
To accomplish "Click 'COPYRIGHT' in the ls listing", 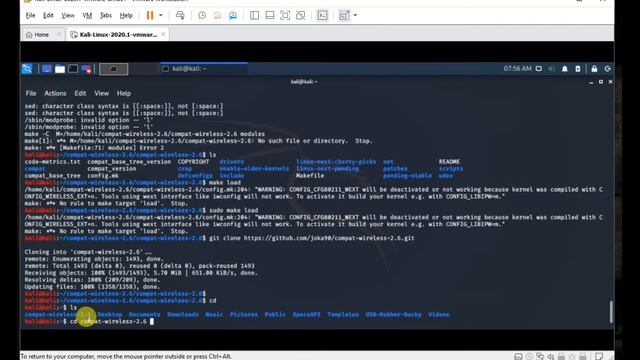I will click(193, 162).
